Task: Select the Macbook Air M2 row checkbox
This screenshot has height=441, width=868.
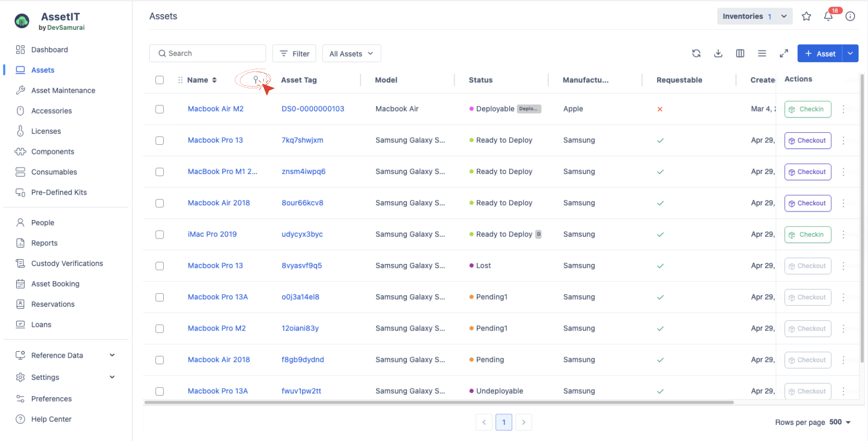Action: (x=160, y=109)
